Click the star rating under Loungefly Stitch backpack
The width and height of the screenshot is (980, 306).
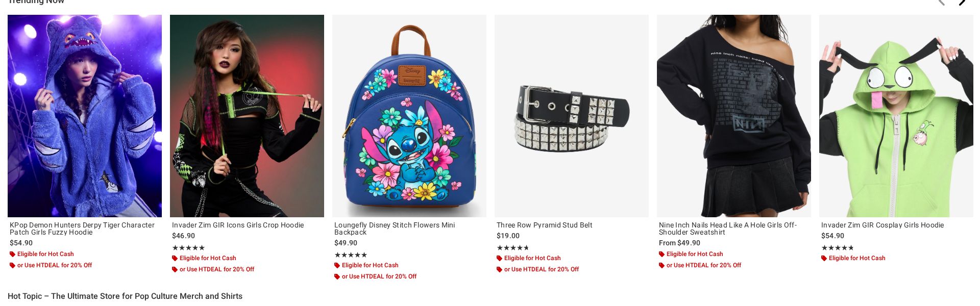coord(350,255)
